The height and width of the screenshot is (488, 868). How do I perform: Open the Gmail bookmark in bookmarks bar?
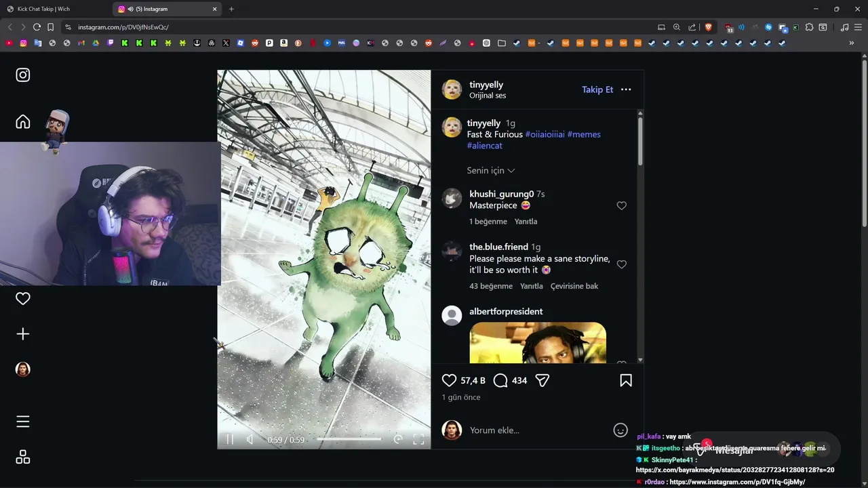(81, 43)
